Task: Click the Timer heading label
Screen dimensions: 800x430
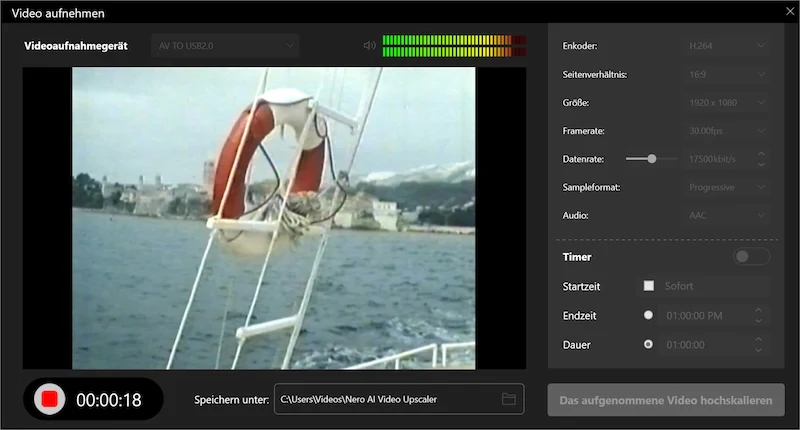Action: point(577,257)
